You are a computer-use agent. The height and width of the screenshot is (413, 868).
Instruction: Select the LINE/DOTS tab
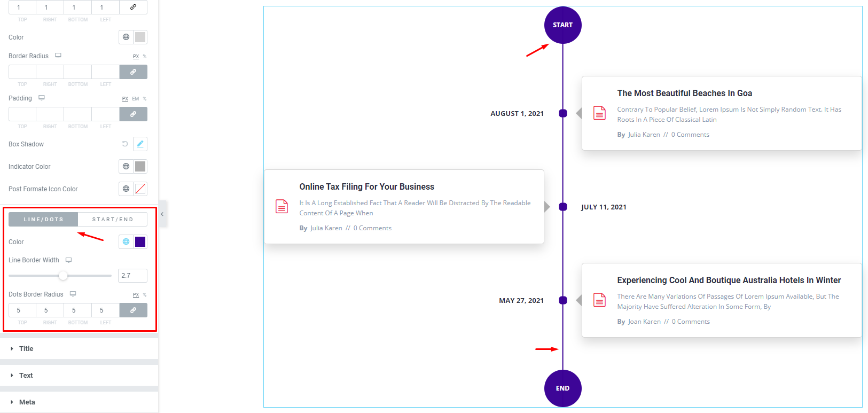43,219
